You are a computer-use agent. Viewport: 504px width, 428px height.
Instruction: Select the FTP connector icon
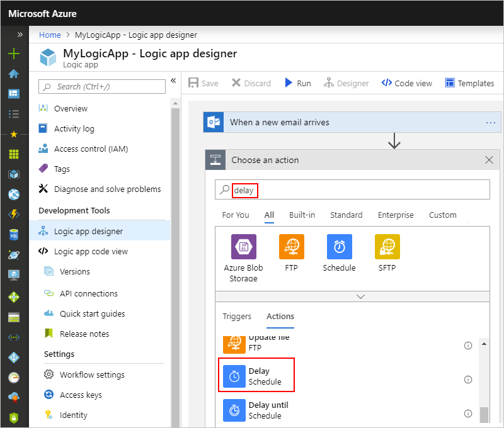(x=291, y=247)
